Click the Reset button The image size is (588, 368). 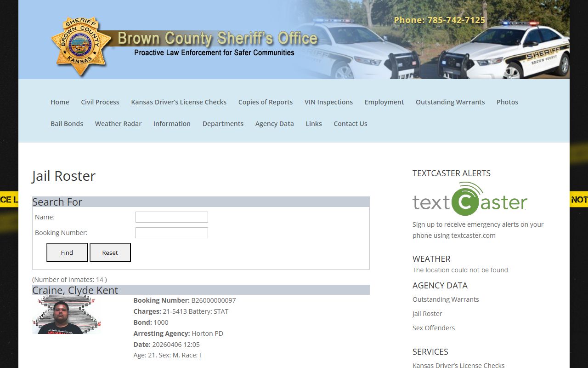tap(110, 253)
